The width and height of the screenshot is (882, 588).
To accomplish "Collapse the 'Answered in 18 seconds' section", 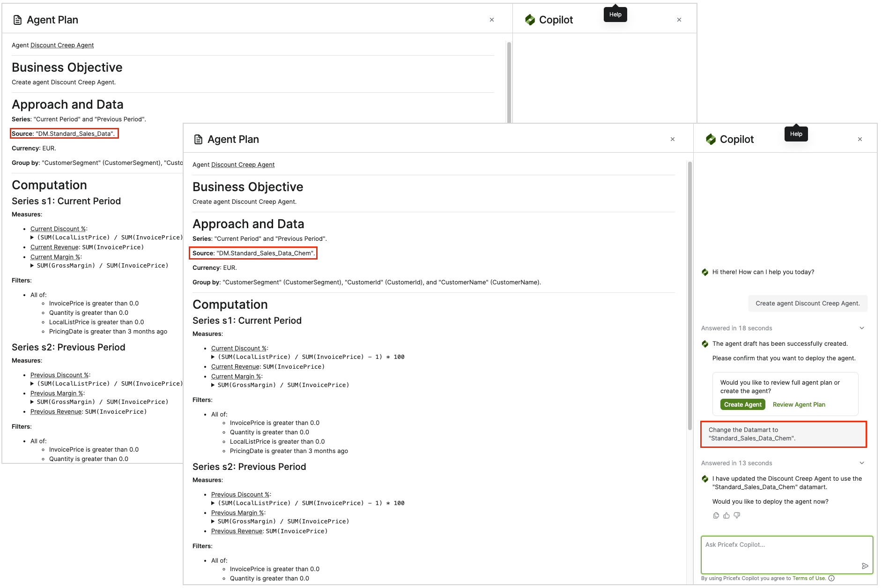I will [862, 328].
